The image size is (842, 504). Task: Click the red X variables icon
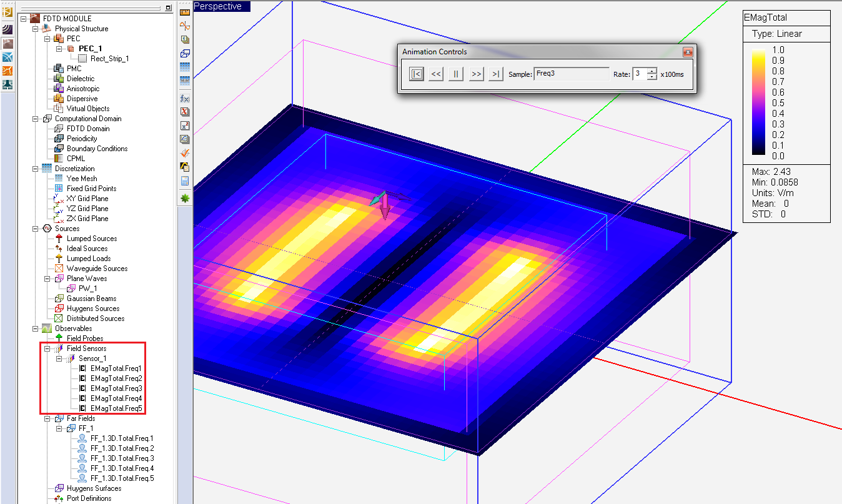tap(185, 112)
